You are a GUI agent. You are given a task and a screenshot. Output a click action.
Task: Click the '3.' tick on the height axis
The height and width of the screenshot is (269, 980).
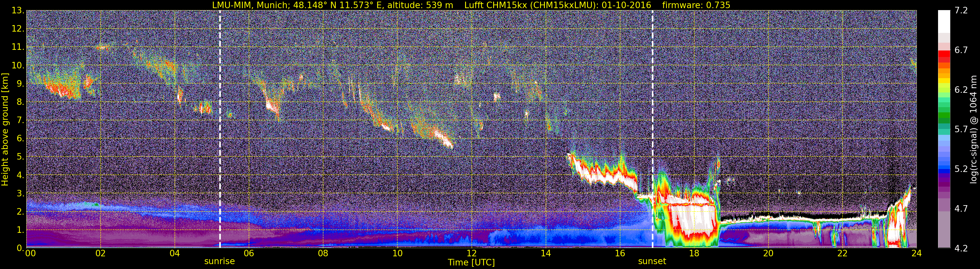(x=20, y=193)
